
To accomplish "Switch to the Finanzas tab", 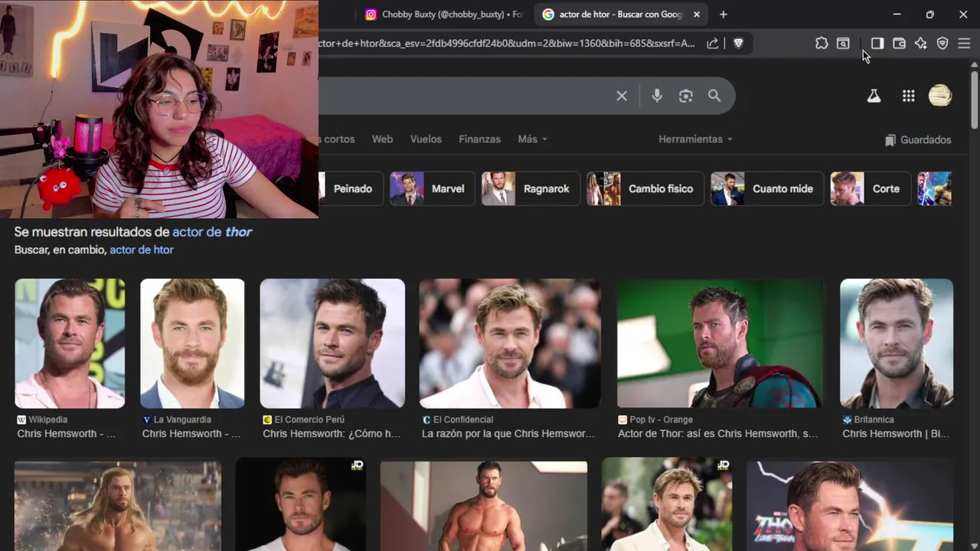I will (x=479, y=139).
